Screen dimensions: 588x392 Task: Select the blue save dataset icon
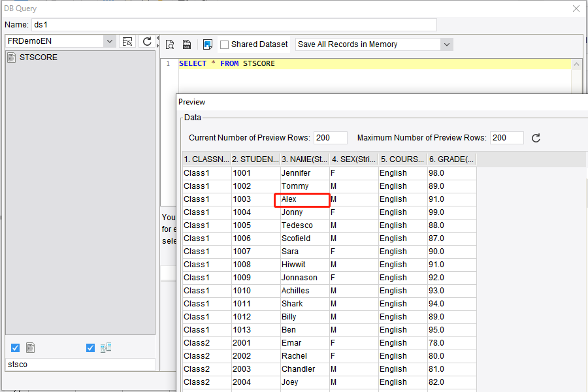208,44
